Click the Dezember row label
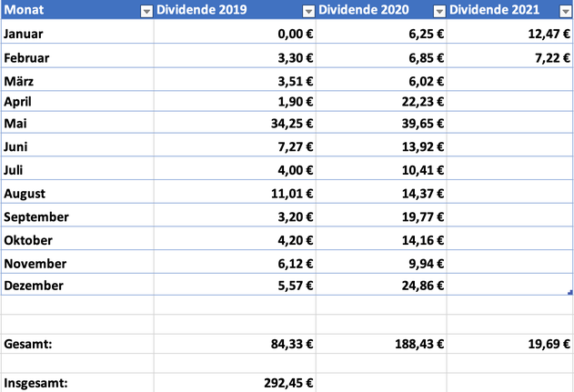Image resolution: width=574 pixels, height=392 pixels. pyautogui.click(x=34, y=286)
